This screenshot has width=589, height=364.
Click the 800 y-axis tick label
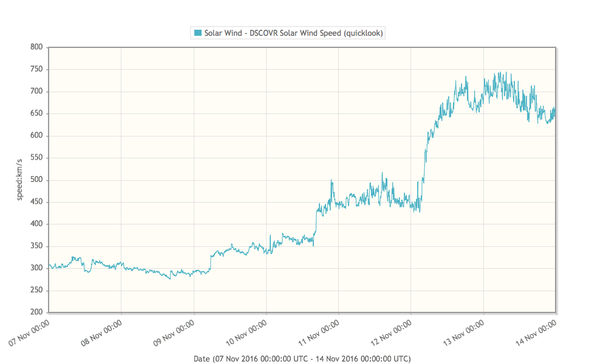pyautogui.click(x=36, y=47)
